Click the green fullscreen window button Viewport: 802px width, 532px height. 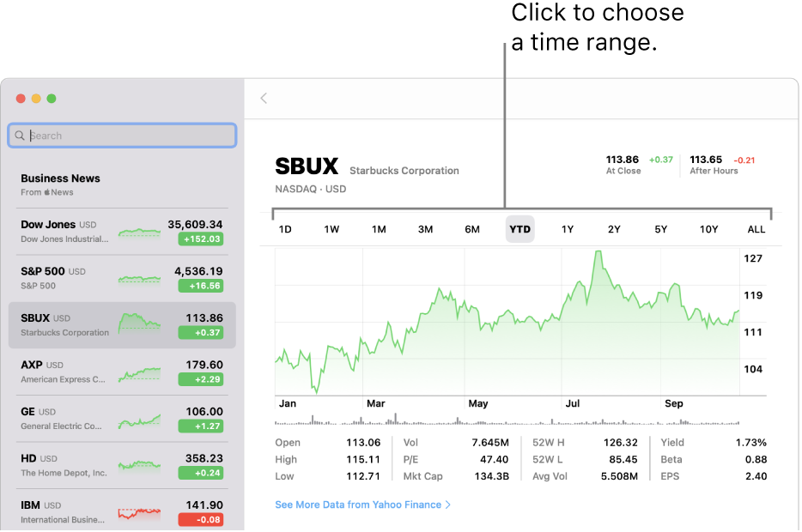click(52, 99)
